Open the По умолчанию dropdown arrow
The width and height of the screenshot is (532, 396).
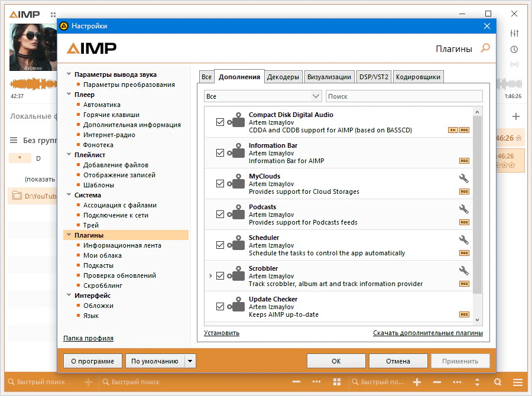click(x=190, y=361)
